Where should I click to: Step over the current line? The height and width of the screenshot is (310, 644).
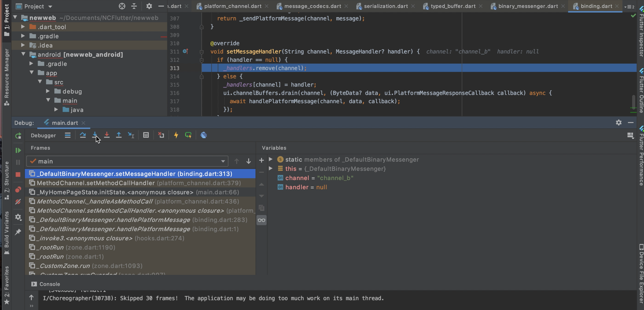coord(83,135)
